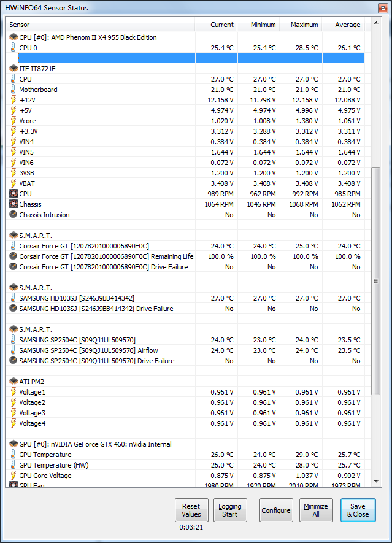The width and height of the screenshot is (392, 543).
Task: Click the thermometer icon for GPU Temperature (HW)
Action: (13, 464)
